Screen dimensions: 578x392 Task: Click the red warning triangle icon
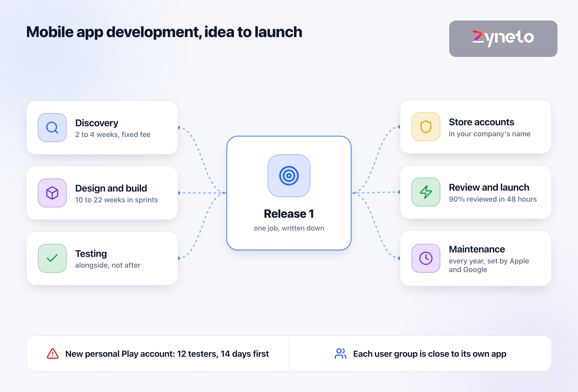tap(53, 353)
